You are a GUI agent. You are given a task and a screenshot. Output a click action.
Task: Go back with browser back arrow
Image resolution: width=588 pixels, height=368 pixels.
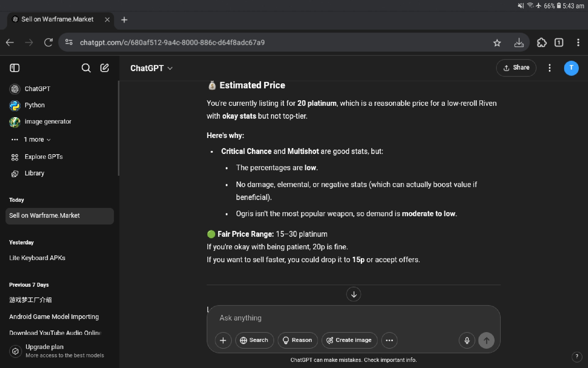pos(10,43)
